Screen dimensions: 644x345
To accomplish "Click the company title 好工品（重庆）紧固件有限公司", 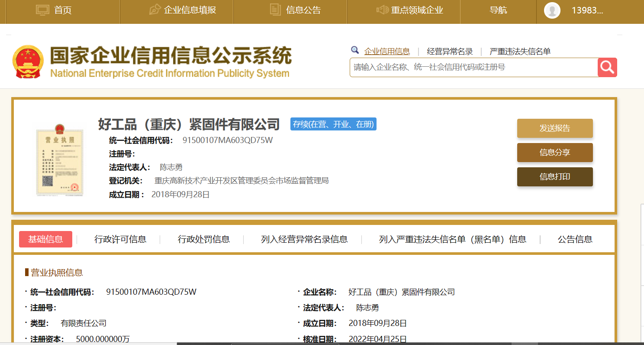I will pyautogui.click(x=189, y=124).
